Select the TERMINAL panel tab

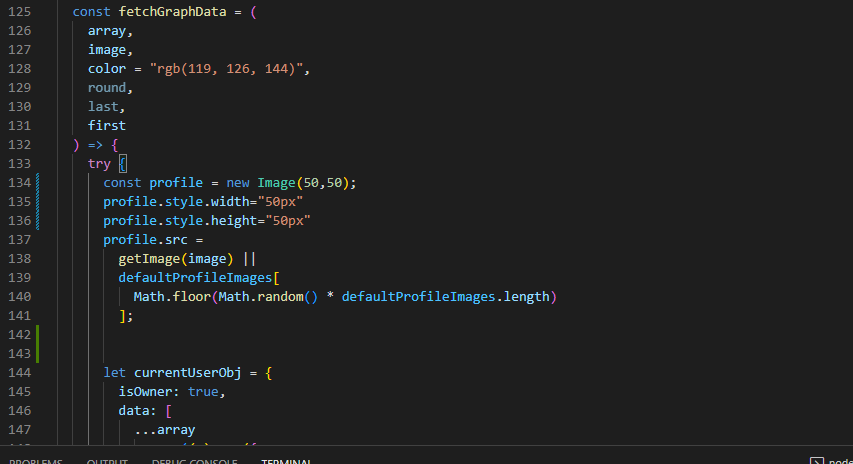286,461
